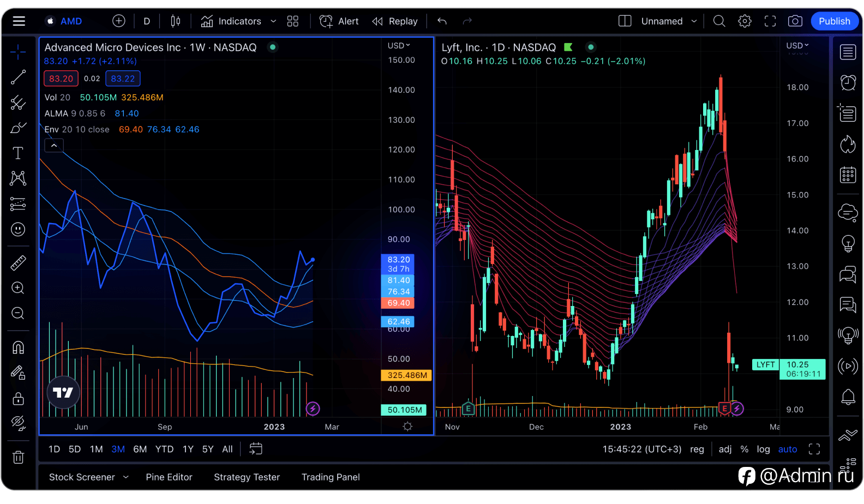This screenshot has width=864, height=504.
Task: Remove drawings with trash icon
Action: click(18, 457)
